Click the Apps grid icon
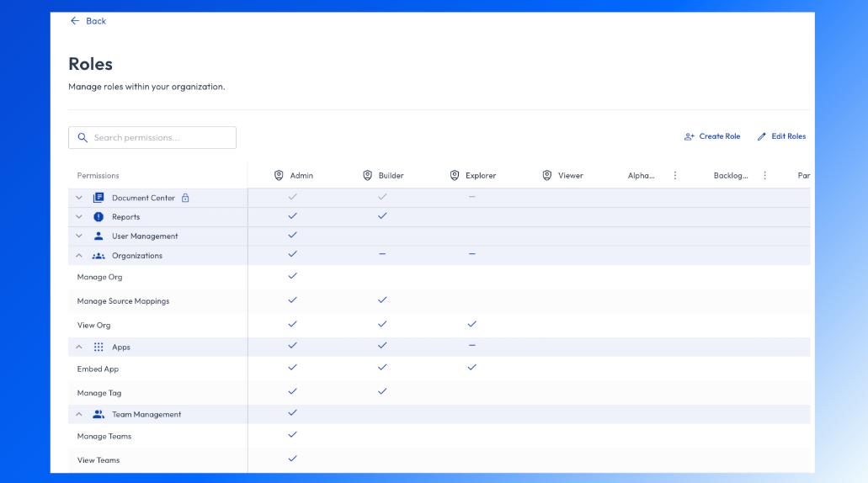 (x=99, y=347)
